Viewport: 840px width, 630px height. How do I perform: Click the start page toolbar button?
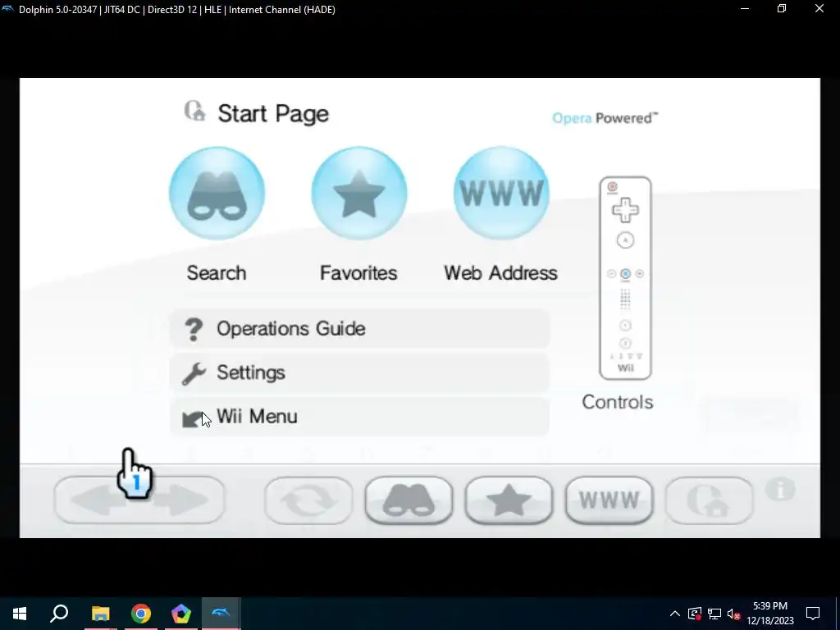710,500
